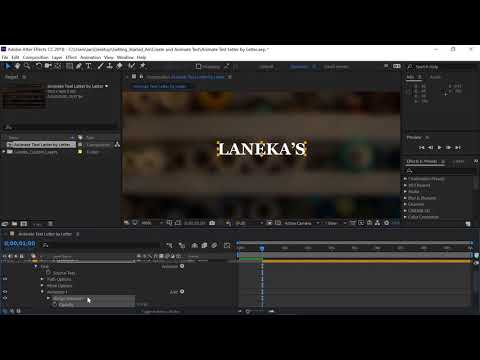Open the File menu
Image resolution: width=480 pixels, height=360 pixels.
point(5,57)
